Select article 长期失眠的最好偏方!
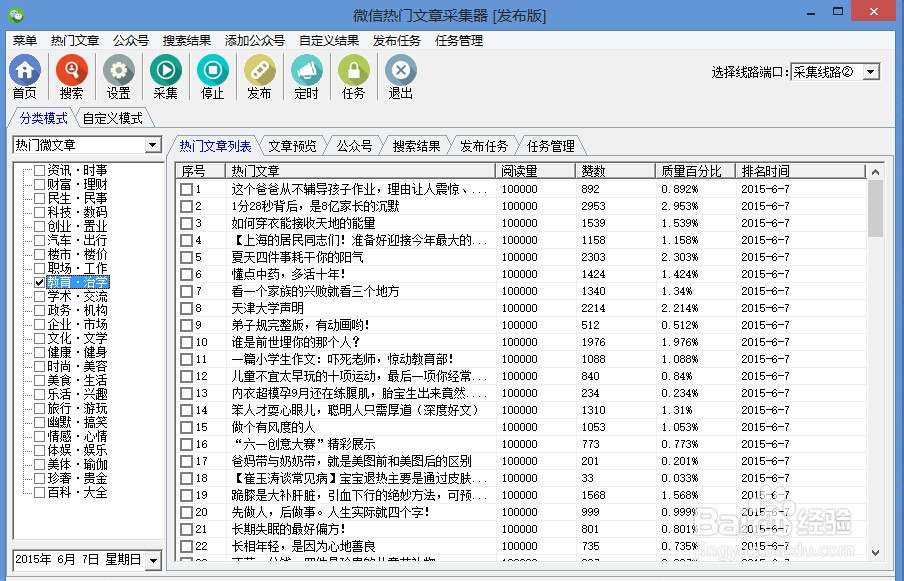904x581 pixels. pyautogui.click(x=288, y=529)
